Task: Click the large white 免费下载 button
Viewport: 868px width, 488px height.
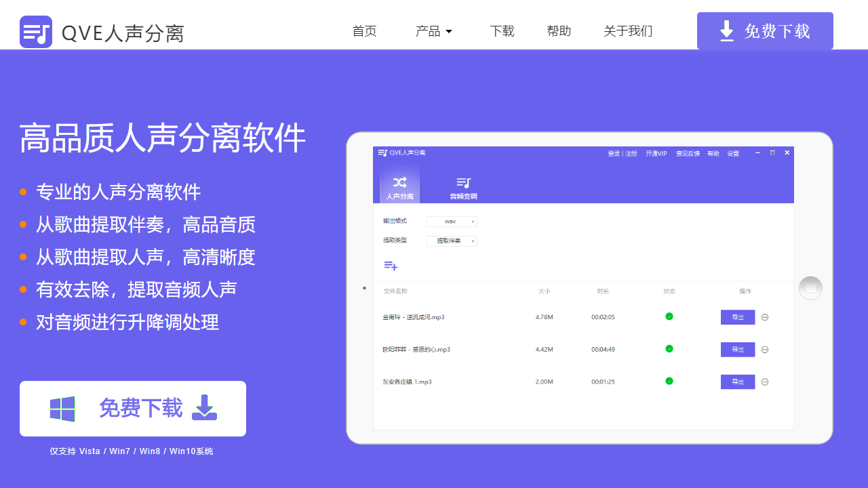Action: point(133,409)
